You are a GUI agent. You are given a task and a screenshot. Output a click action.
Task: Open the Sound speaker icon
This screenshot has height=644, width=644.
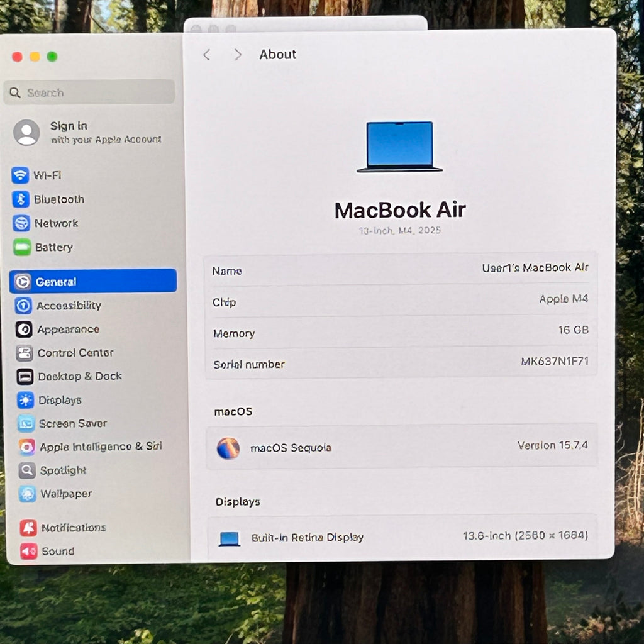tap(29, 551)
